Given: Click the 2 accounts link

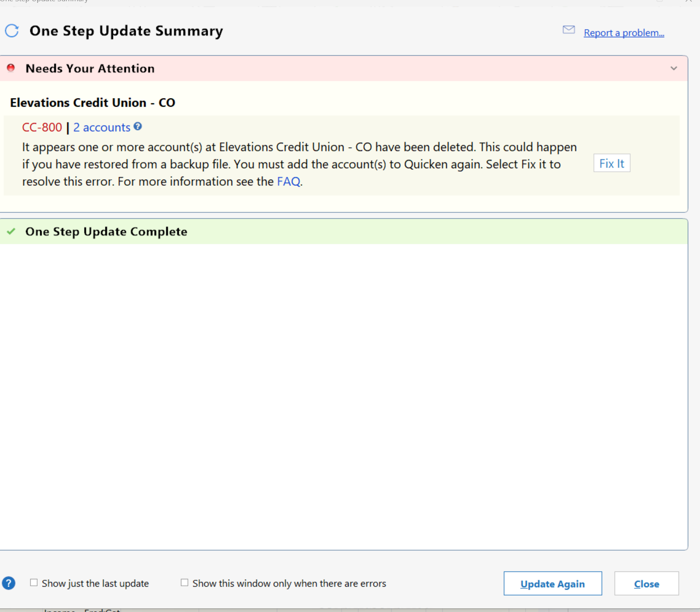Looking at the screenshot, I should (102, 128).
